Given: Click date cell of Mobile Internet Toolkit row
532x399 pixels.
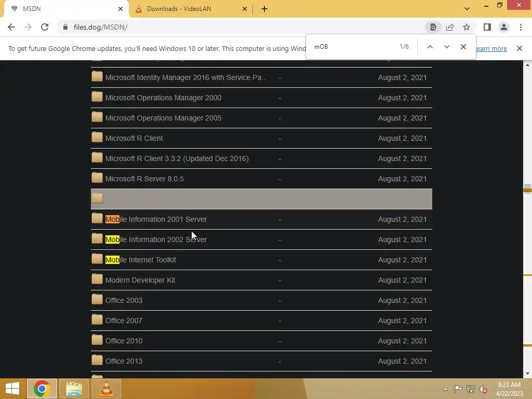Looking at the screenshot, I should click(x=403, y=260).
